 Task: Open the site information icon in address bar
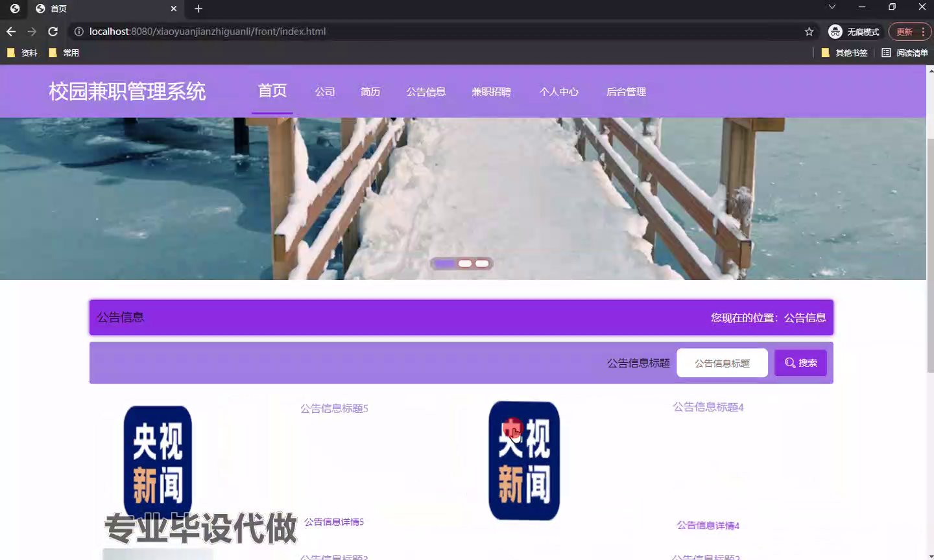(x=78, y=31)
